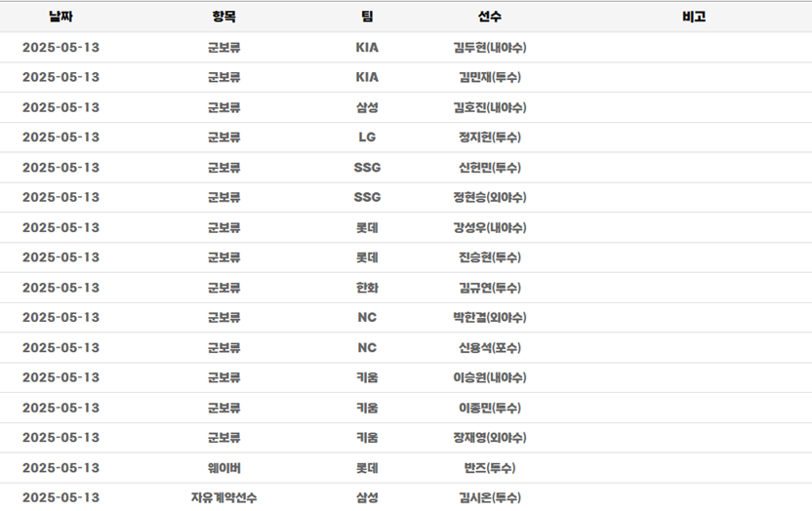Click the 날짜 column header

click(61, 17)
